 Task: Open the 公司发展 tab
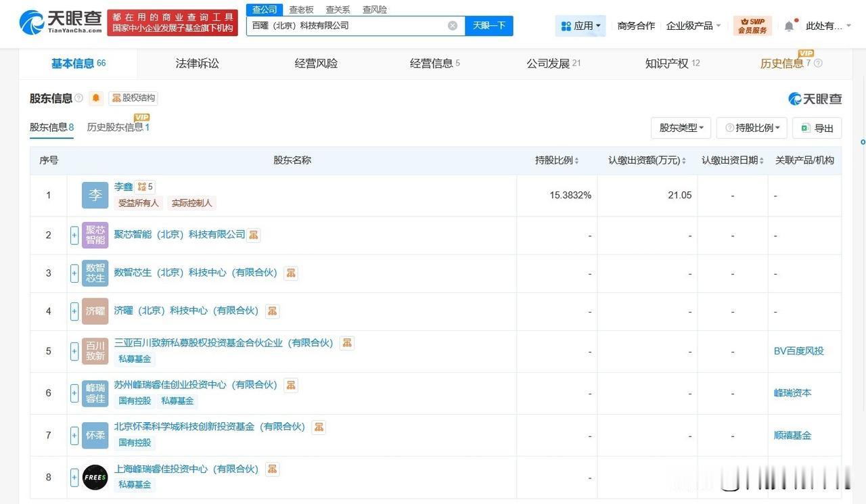point(553,64)
